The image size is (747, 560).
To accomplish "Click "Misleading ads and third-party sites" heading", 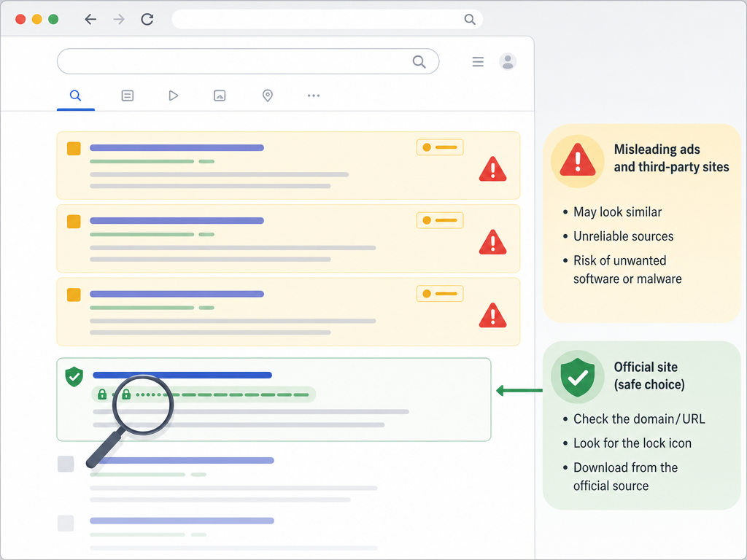I will click(x=671, y=158).
